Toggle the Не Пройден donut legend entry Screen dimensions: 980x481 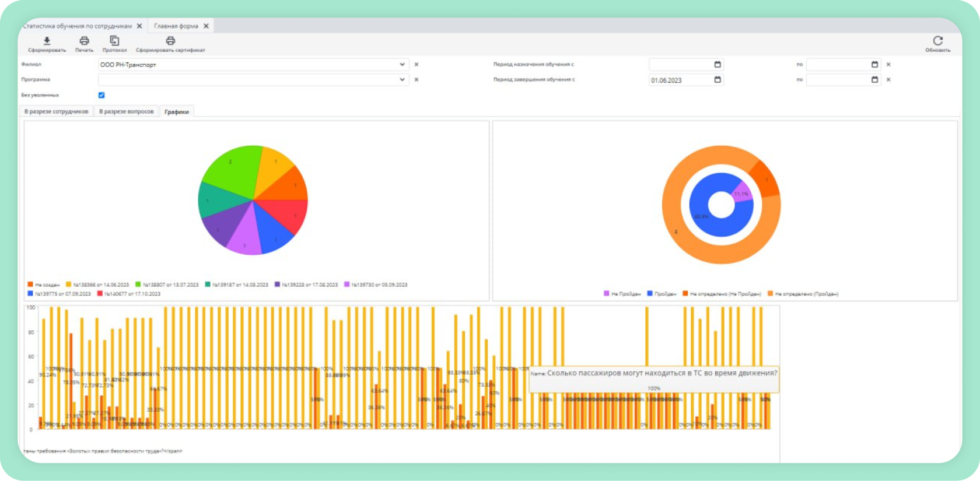622,294
